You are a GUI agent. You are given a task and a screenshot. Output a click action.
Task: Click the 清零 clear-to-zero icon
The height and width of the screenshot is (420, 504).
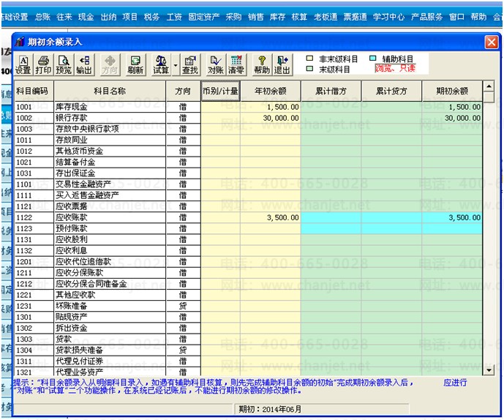click(x=236, y=64)
